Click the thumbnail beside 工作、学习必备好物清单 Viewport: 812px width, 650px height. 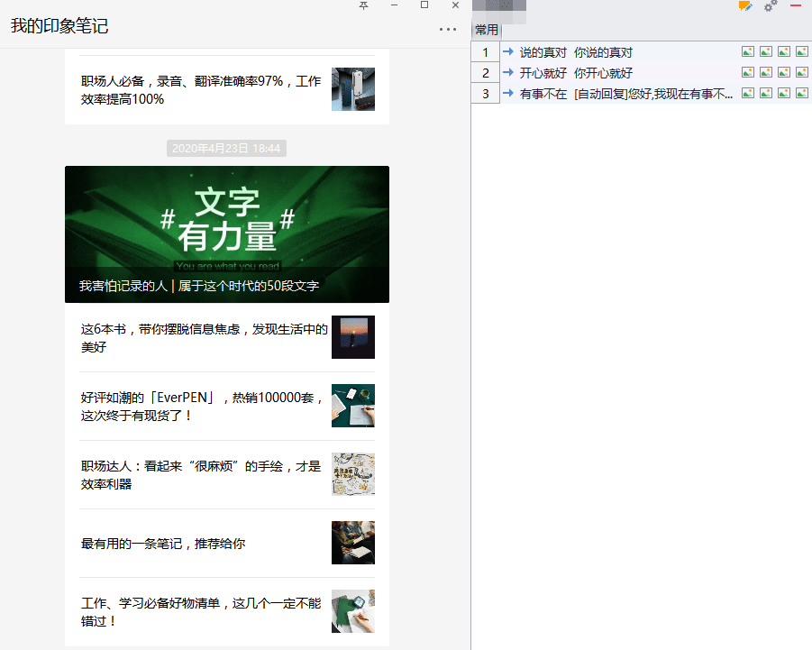click(x=353, y=611)
